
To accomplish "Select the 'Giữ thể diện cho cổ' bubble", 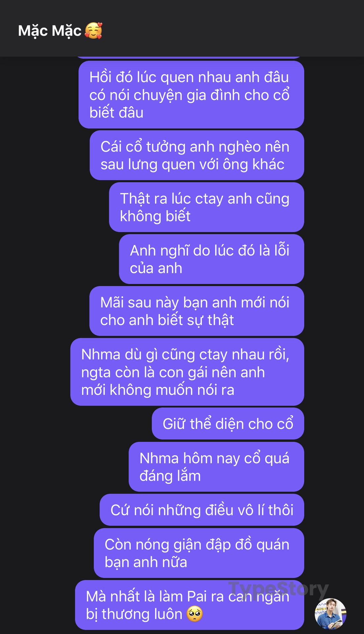I will point(228,424).
